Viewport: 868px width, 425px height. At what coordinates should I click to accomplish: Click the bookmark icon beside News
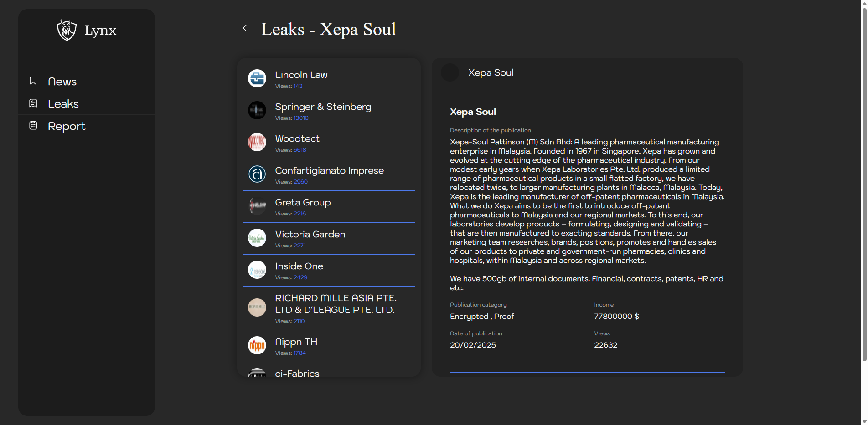click(33, 81)
